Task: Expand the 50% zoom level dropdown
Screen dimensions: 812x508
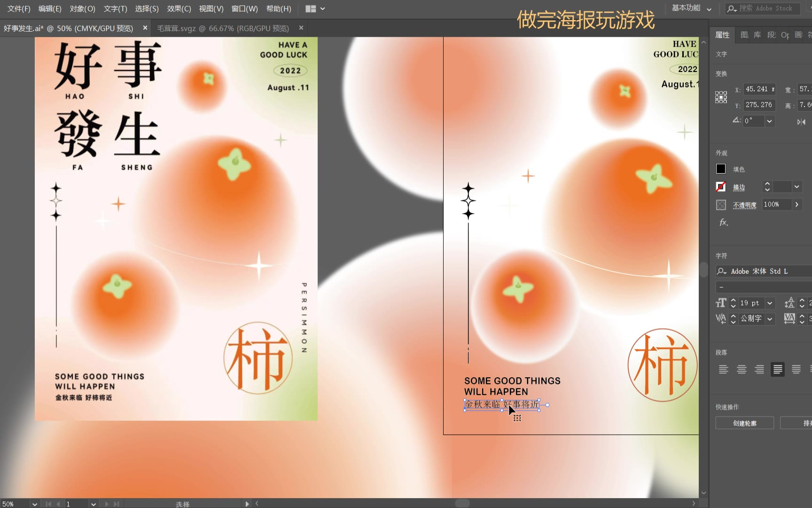Action: pos(35,504)
